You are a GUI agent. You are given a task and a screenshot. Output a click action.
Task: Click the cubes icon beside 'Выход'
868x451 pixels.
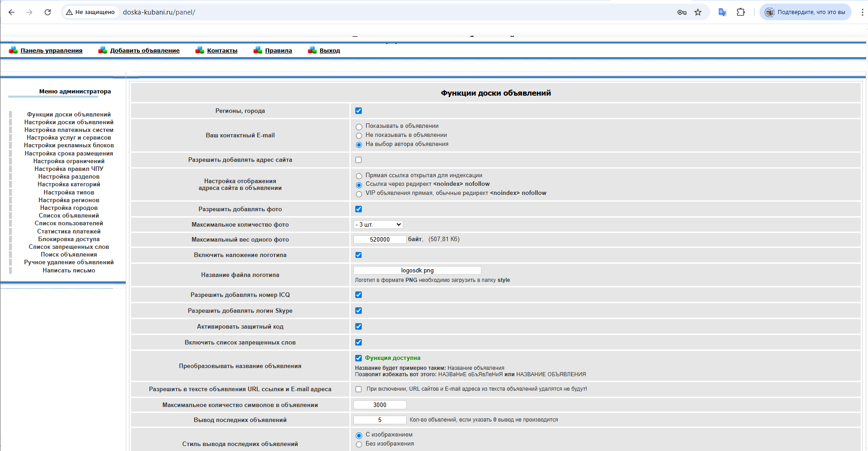point(313,50)
